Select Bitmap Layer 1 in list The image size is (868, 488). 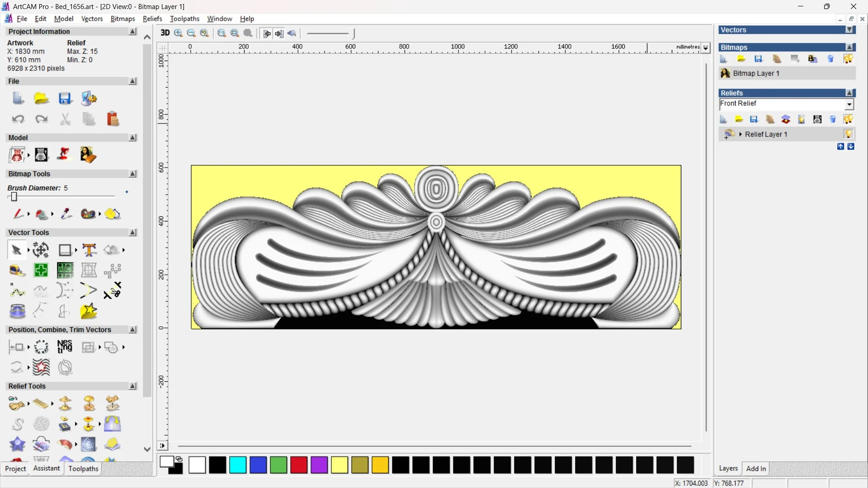tap(756, 73)
